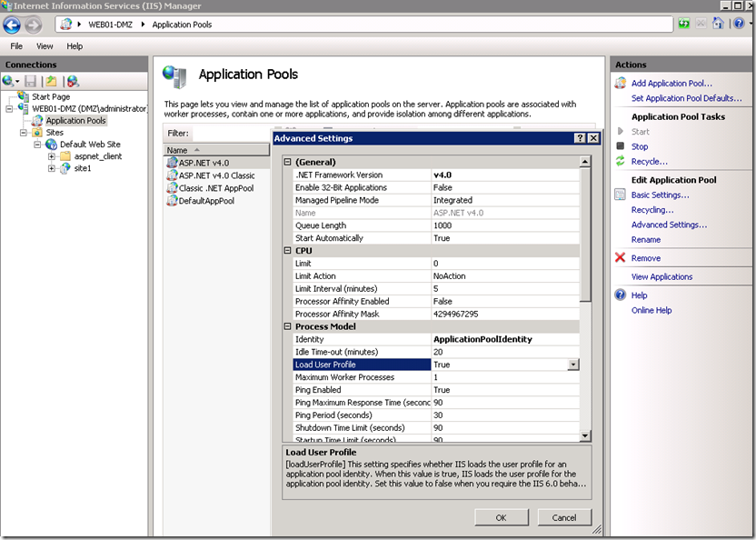Expand the site1 tree node
The image size is (756, 540).
51,168
